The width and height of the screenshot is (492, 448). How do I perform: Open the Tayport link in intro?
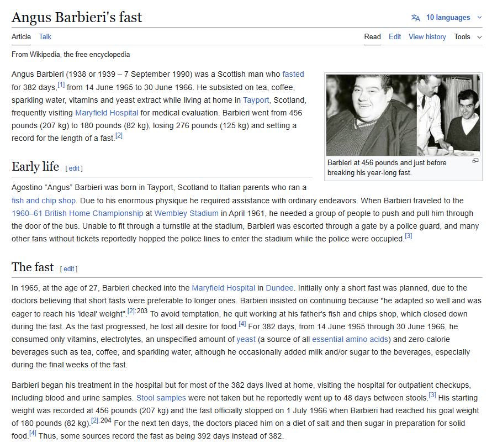pos(256,100)
